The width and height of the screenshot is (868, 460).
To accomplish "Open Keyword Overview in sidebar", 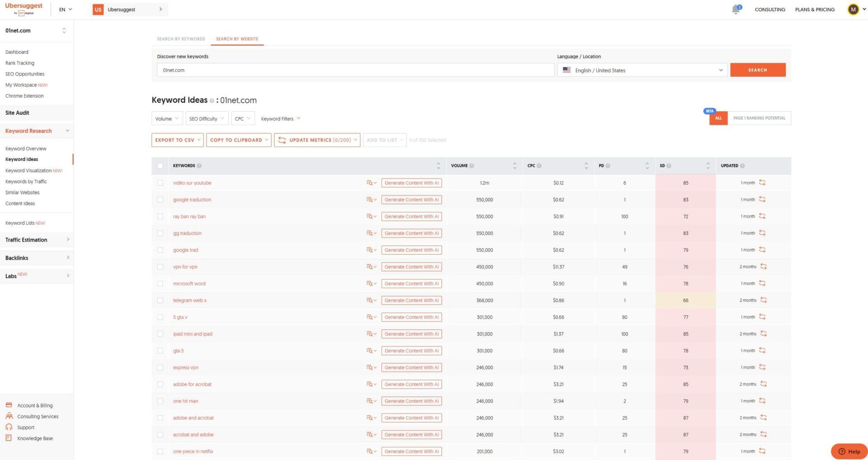I will 26,148.
